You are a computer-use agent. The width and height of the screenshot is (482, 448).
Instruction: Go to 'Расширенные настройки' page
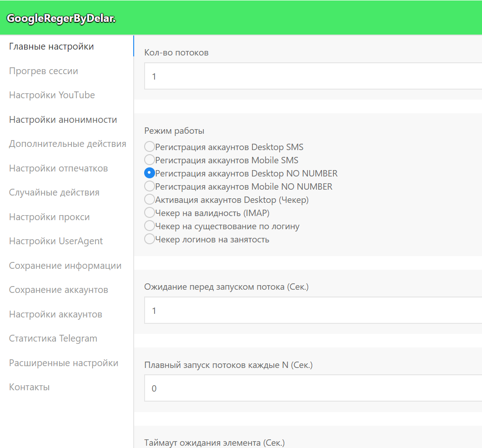coord(63,362)
